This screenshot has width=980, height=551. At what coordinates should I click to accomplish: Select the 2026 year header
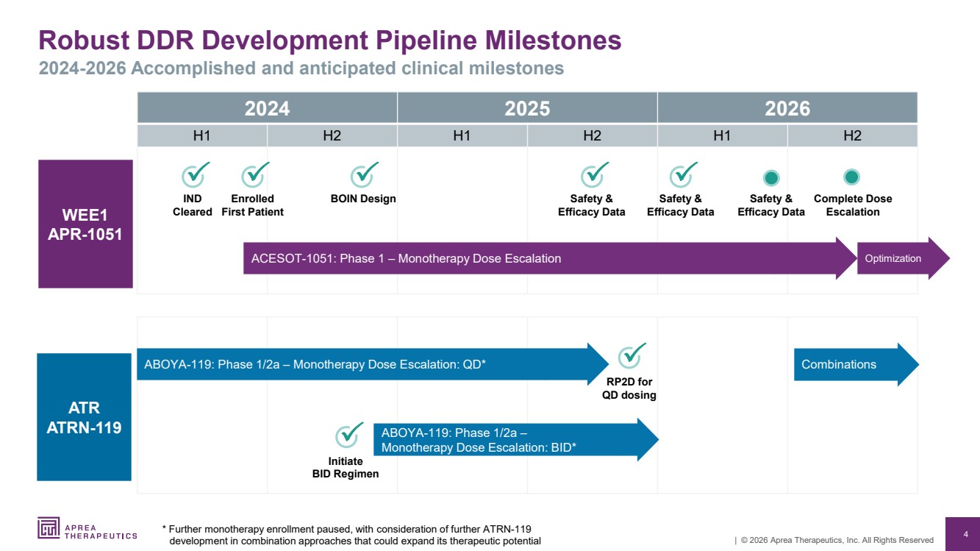787,108
